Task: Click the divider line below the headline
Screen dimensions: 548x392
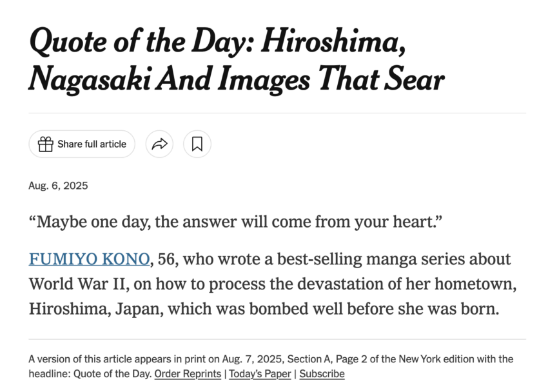Action: 277,113
